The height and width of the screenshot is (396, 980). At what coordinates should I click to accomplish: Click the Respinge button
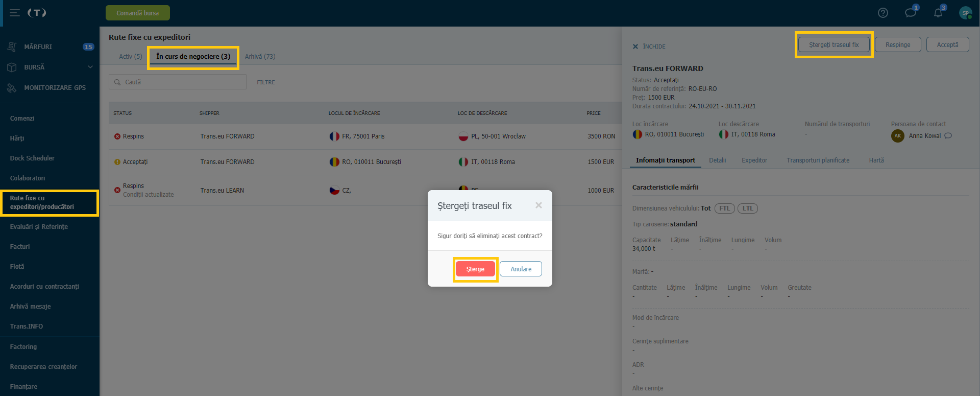pyautogui.click(x=898, y=44)
